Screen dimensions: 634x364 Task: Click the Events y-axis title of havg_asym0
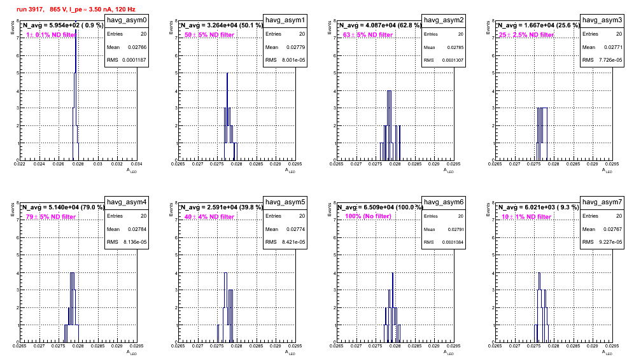[x=12, y=27]
